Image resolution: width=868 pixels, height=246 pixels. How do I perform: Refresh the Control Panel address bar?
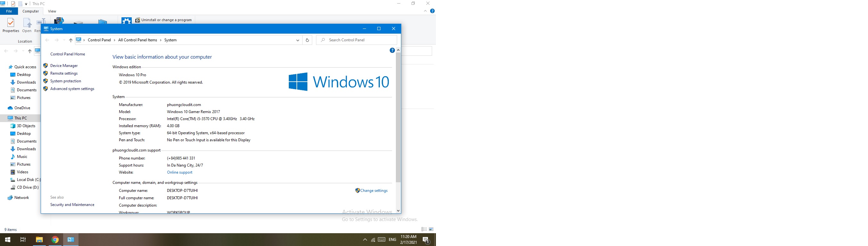point(307,40)
